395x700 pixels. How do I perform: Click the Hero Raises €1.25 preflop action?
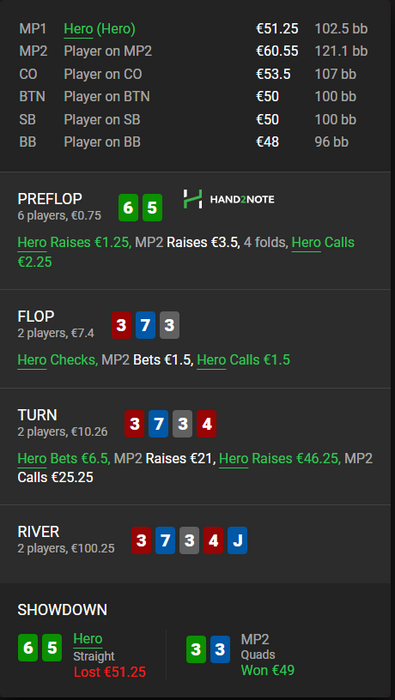coord(74,242)
